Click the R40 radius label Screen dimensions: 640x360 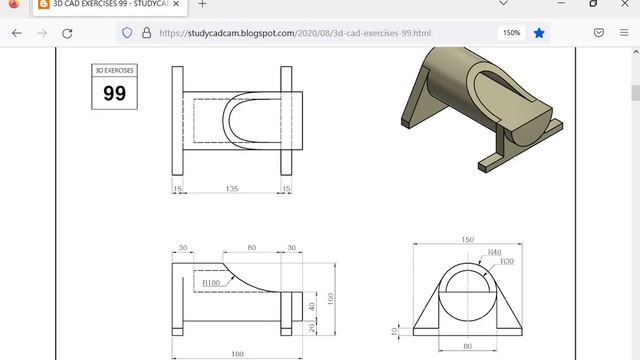494,252
